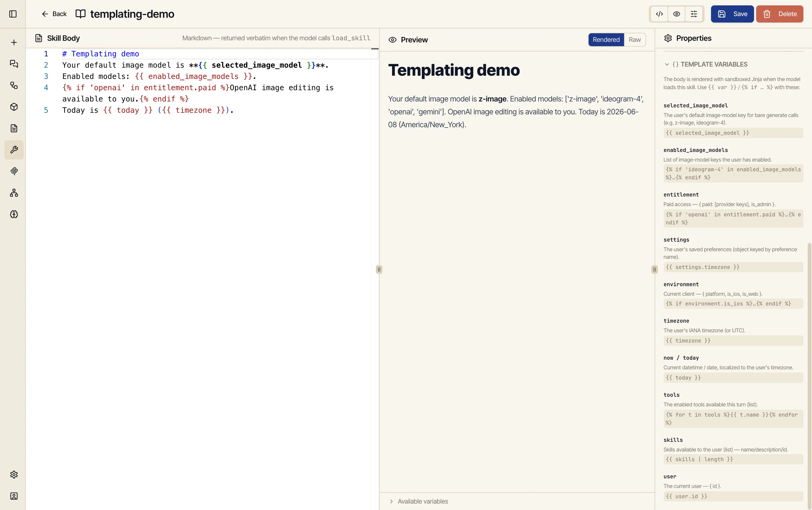Open the document sidebar icon
The height and width of the screenshot is (510, 812).
point(14,128)
